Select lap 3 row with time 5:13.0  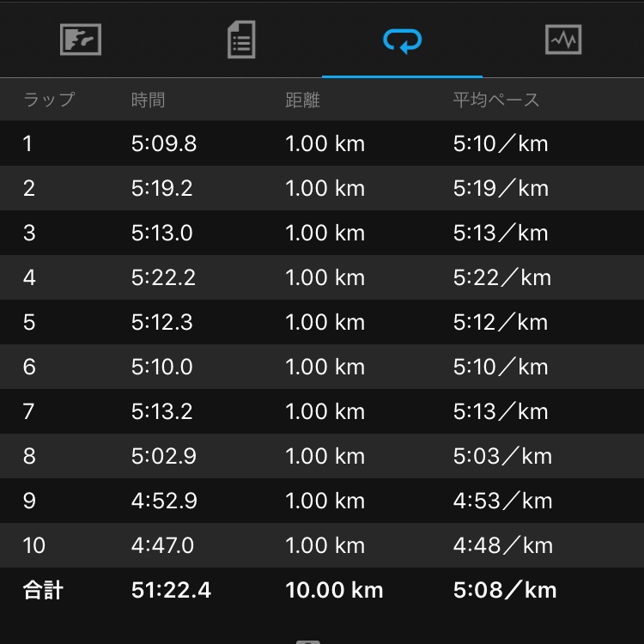coord(322,233)
